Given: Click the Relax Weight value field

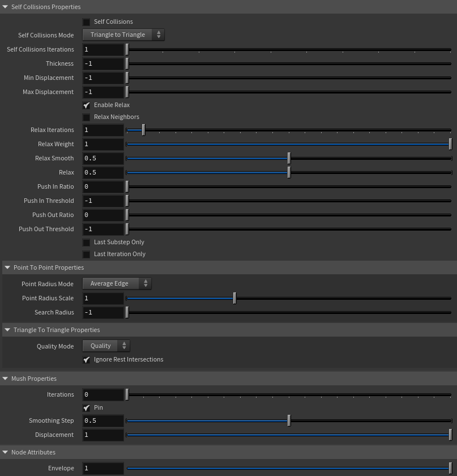Looking at the screenshot, I should pyautogui.click(x=103, y=144).
